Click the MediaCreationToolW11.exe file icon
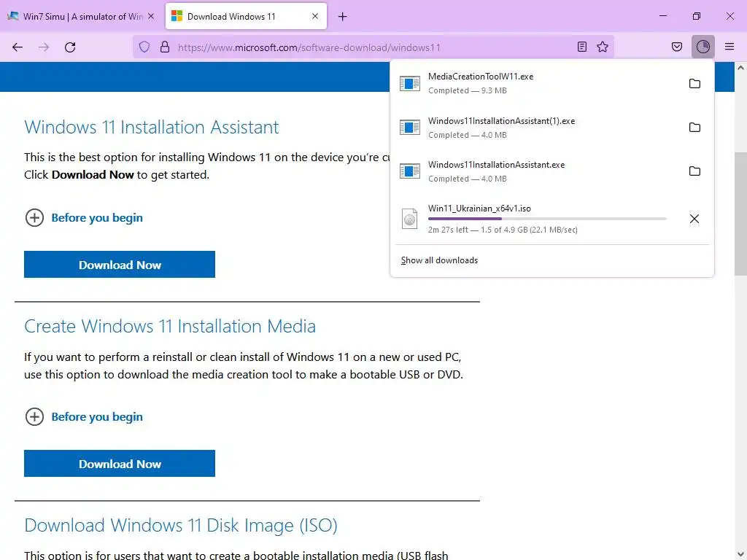 point(410,84)
